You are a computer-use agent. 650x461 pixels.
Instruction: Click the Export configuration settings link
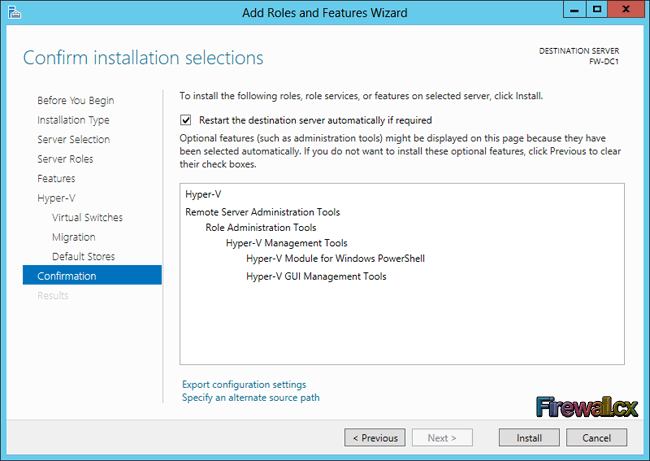tap(244, 384)
